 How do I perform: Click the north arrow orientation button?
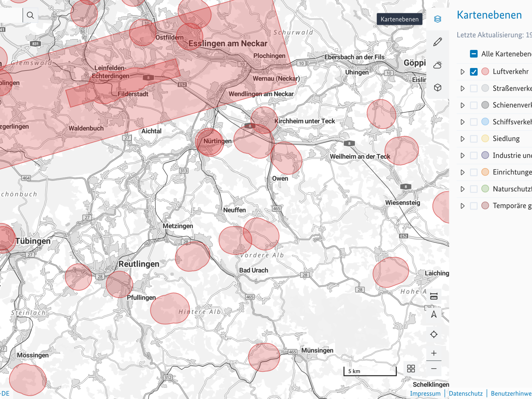434,314
